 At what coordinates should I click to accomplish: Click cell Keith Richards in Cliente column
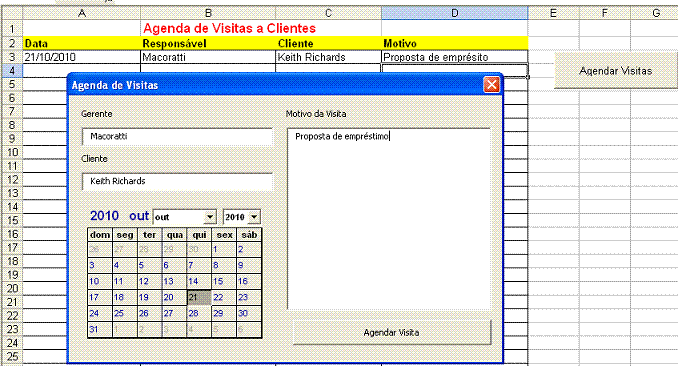(x=329, y=57)
